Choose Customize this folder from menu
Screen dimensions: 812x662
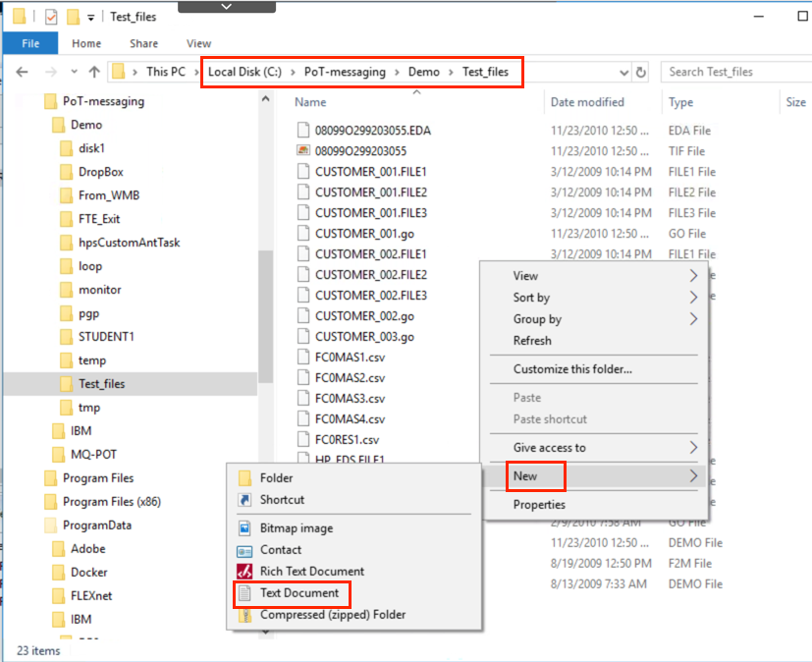tap(594, 369)
